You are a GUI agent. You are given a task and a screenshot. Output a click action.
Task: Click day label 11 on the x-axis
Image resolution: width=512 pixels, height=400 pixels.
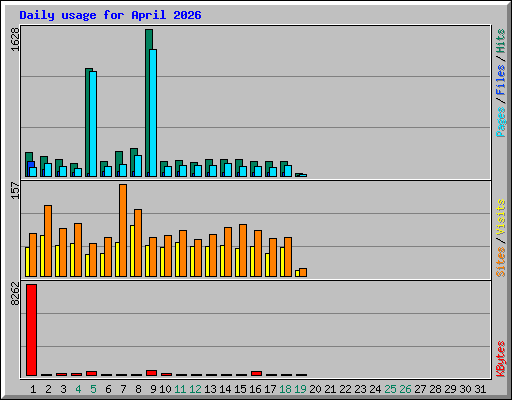click(180, 389)
